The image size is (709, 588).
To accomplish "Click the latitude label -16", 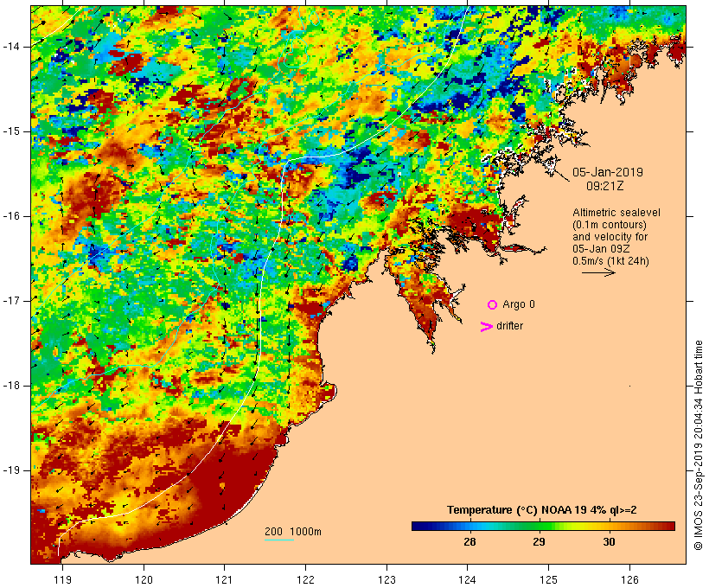I will pos(11,216).
